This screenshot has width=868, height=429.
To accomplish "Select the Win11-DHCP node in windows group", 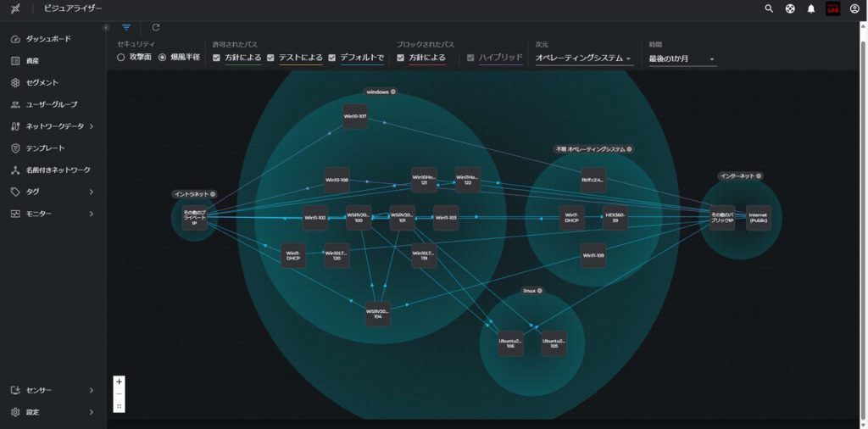I will tap(293, 255).
